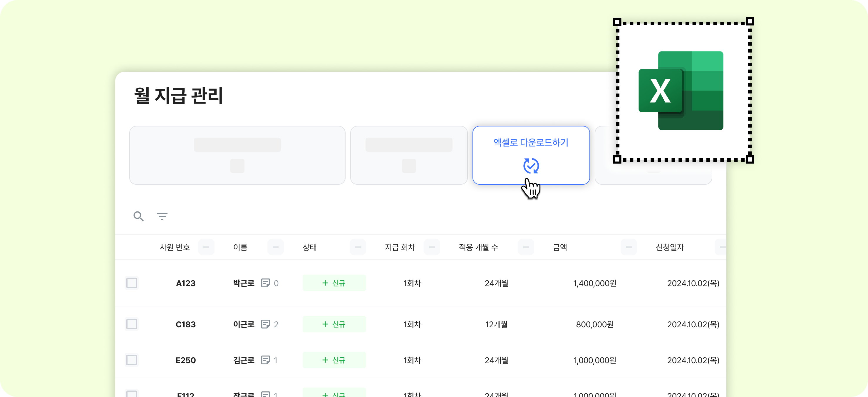This screenshot has height=397, width=868.
Task: Open the memo icon next to 김근로
Action: click(266, 360)
